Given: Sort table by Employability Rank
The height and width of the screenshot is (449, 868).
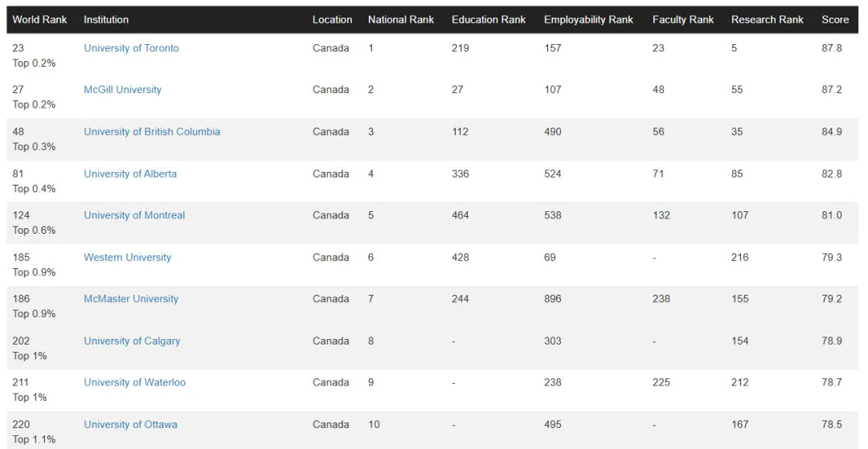Looking at the screenshot, I should (588, 19).
